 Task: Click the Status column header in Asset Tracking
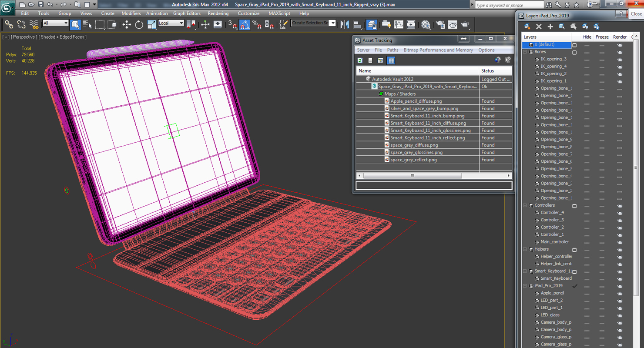[495, 70]
